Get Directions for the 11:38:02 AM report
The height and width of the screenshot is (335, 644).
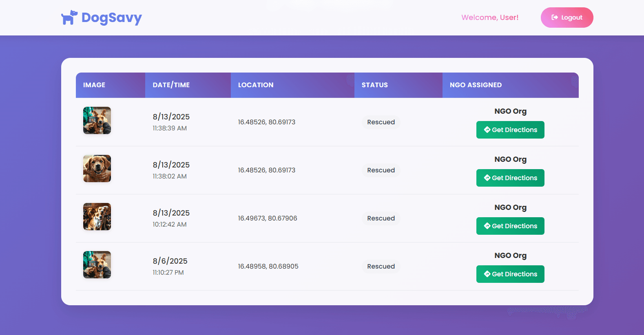point(510,178)
